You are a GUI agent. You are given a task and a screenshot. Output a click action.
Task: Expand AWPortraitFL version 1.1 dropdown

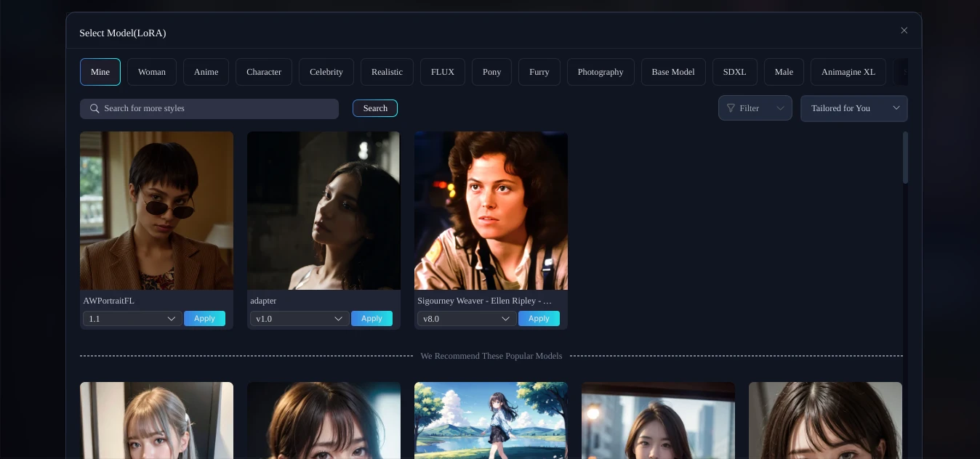pyautogui.click(x=132, y=319)
